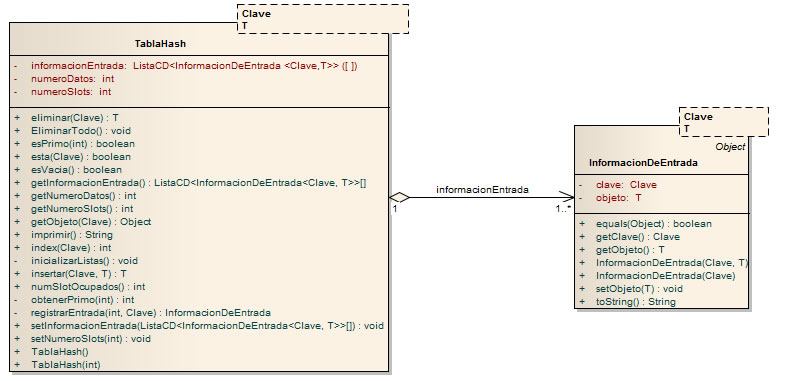Select the imprimir() : String operation
This screenshot has width=787, height=381.
click(x=72, y=235)
